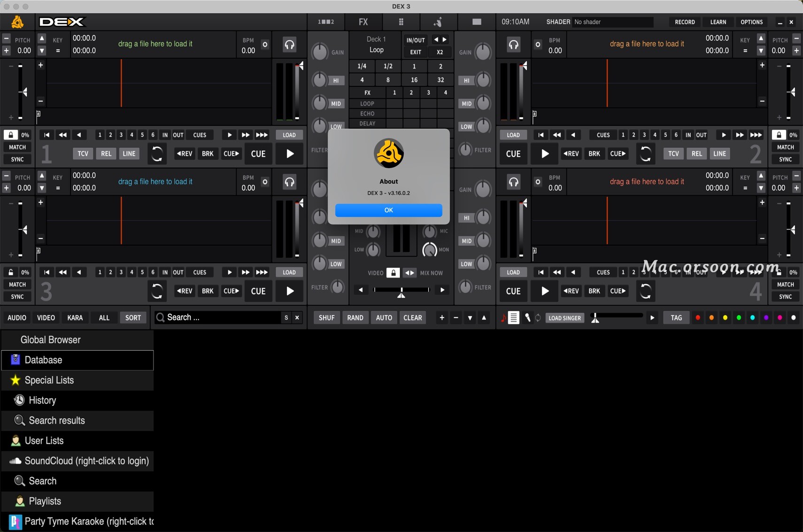Viewport: 803px width, 532px height.
Task: Set Deck 1 loop IN point
Action: (x=165, y=135)
